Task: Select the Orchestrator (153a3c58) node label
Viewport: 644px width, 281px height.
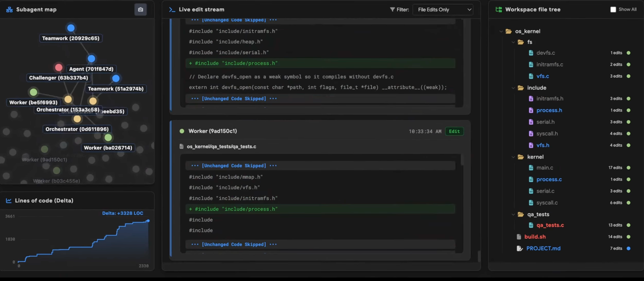Action: (68, 110)
